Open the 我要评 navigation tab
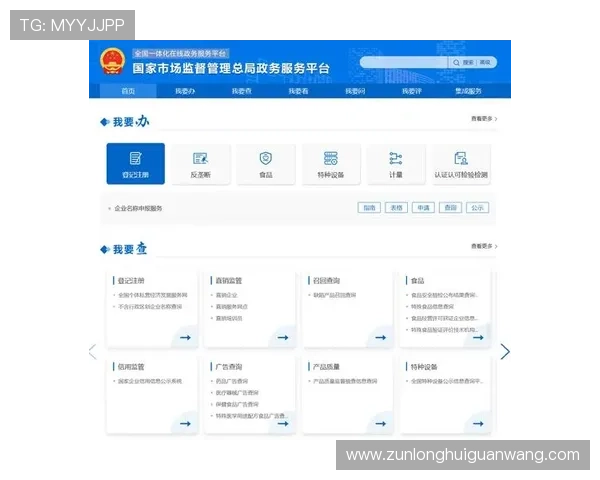Viewport: 600px width, 480px height. (412, 91)
